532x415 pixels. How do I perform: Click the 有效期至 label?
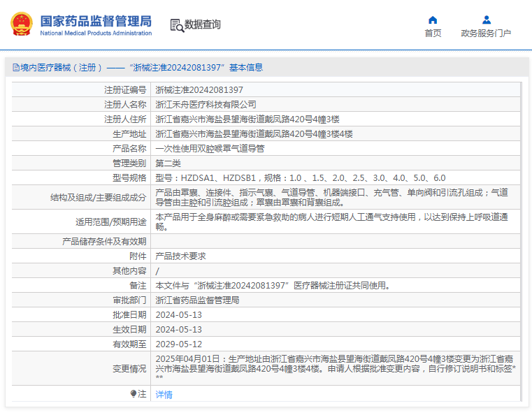pyautogui.click(x=129, y=344)
